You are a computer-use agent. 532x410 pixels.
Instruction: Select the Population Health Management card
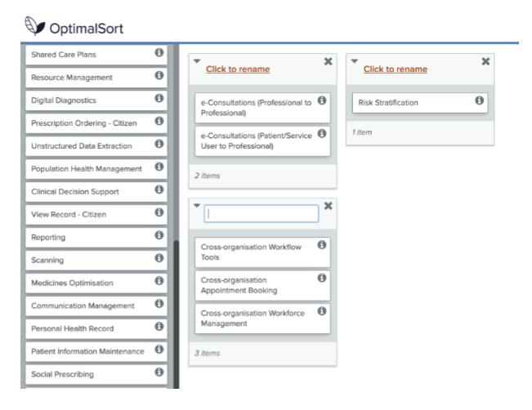[x=96, y=169]
